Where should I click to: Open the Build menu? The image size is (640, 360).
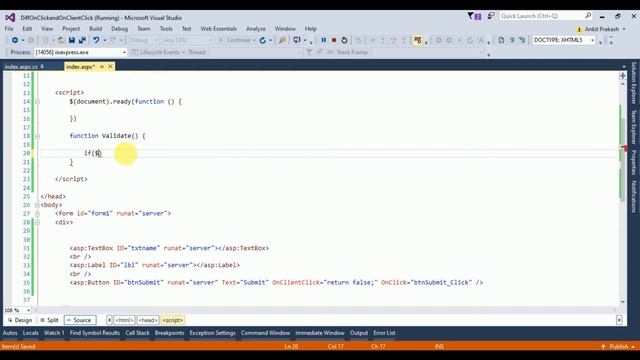click(96, 29)
